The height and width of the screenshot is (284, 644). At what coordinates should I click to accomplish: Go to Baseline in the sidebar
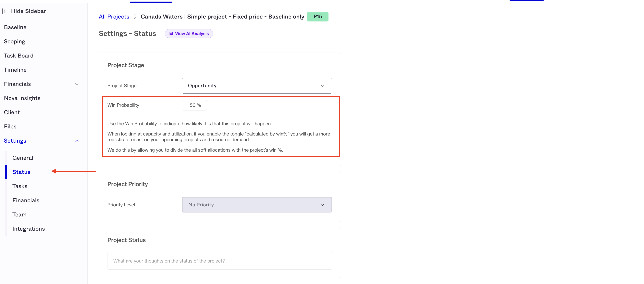tap(15, 27)
